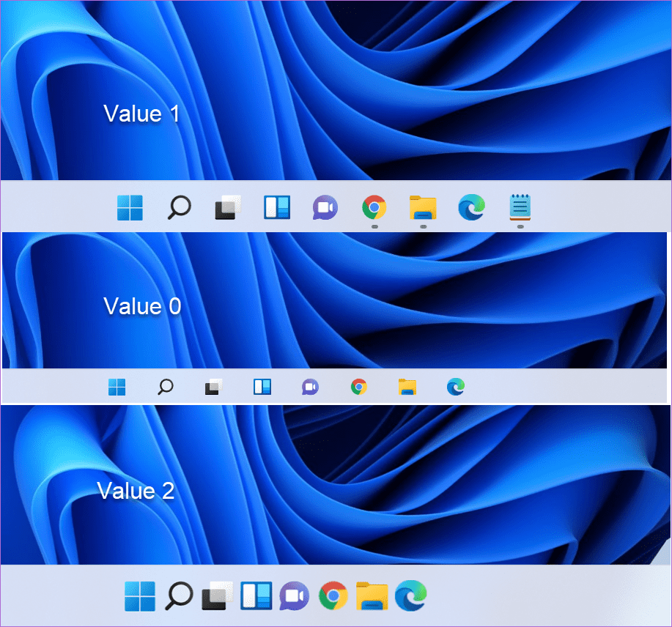Click Search icon in Value 1 taskbar
Viewport: 672px width, 627px height.
[x=179, y=207]
